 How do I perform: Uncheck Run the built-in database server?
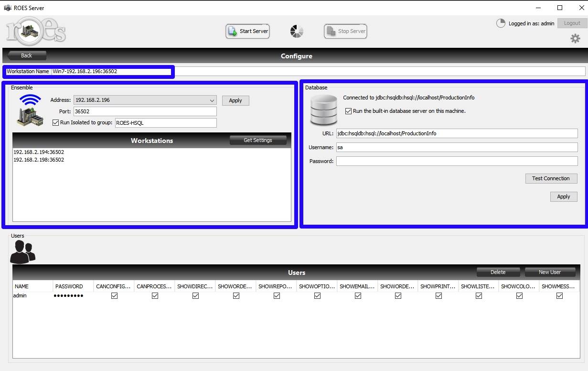[x=348, y=111]
